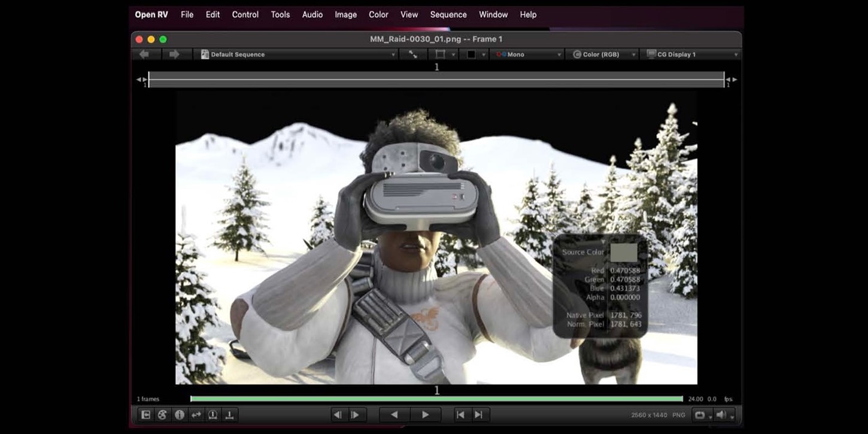868x434 pixels.
Task: Open the color palette tool
Action: pos(162,414)
